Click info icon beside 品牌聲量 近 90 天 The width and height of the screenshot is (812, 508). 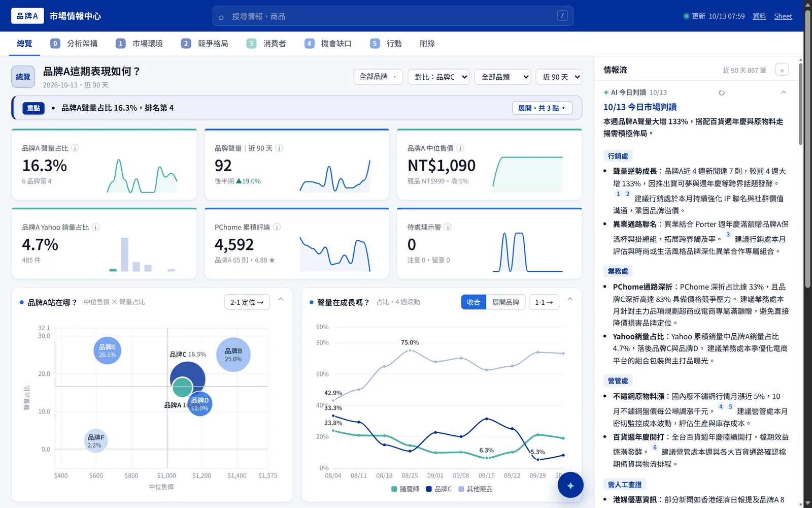[x=279, y=148]
